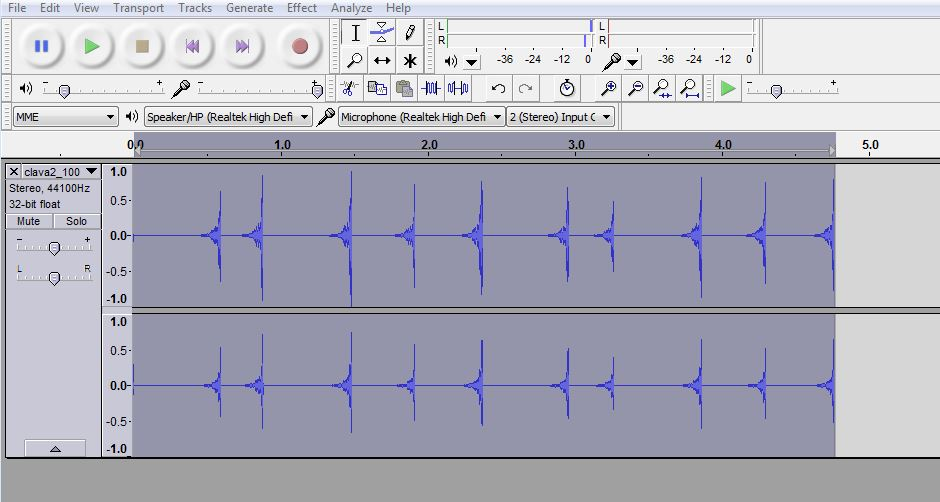Open the Generate menu
This screenshot has width=940, height=502.
click(249, 8)
